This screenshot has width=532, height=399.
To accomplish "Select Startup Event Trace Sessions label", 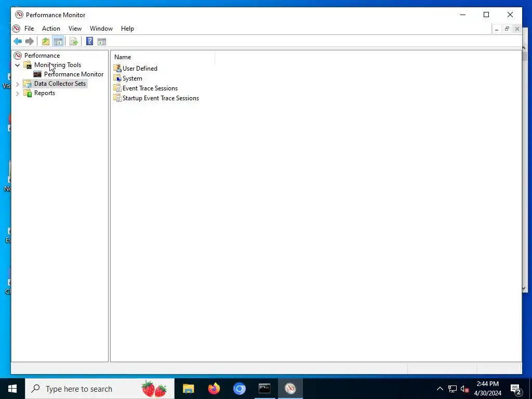I will [x=161, y=98].
